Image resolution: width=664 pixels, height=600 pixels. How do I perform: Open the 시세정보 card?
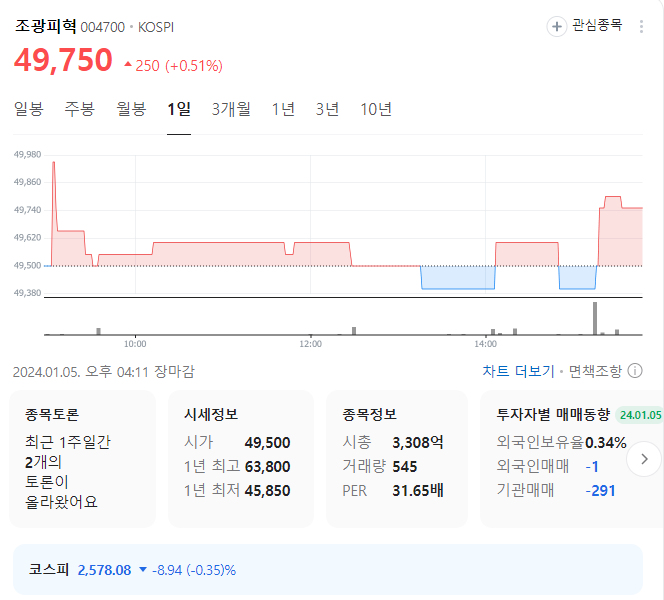coord(241,459)
